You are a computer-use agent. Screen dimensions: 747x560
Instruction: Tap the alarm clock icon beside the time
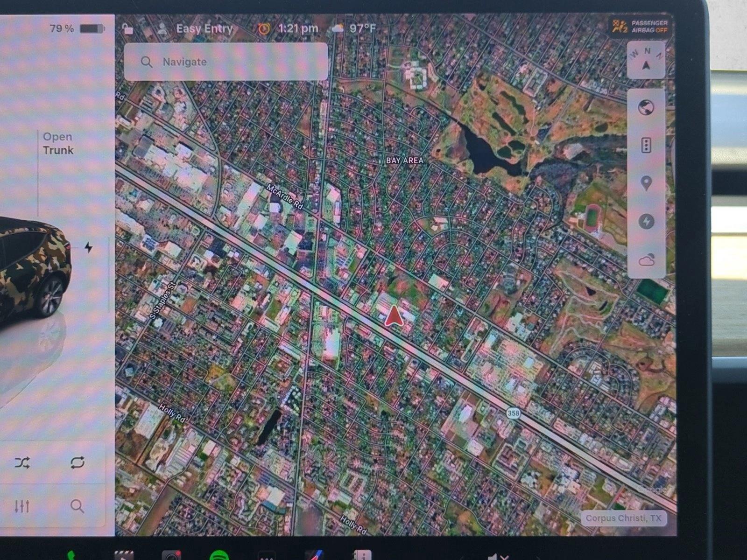(264, 28)
